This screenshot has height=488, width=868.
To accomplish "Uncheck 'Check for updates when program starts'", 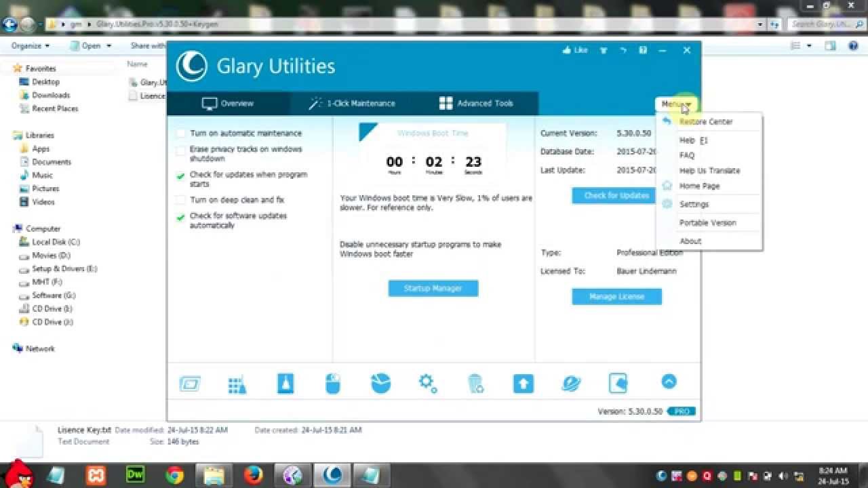I will (180, 176).
